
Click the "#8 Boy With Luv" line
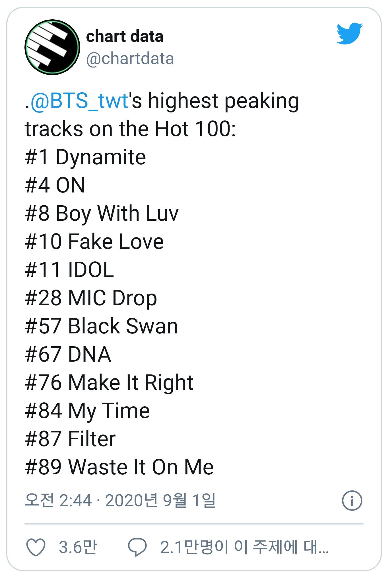coord(102,214)
